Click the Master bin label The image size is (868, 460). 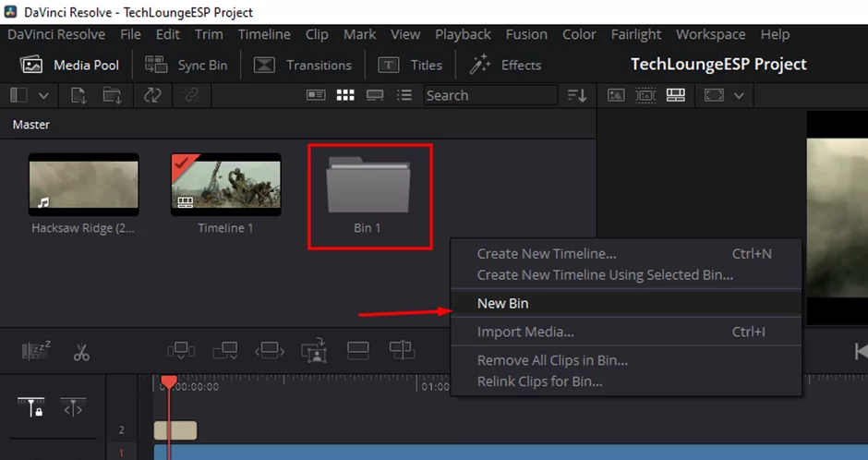pos(31,125)
